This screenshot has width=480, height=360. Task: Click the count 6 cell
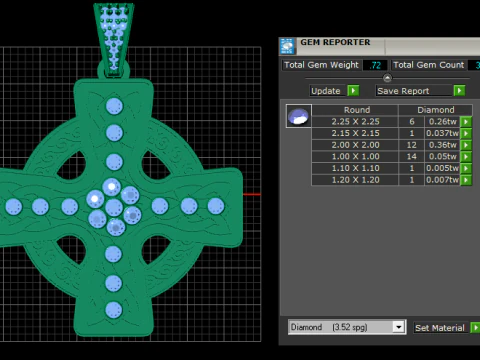point(412,122)
